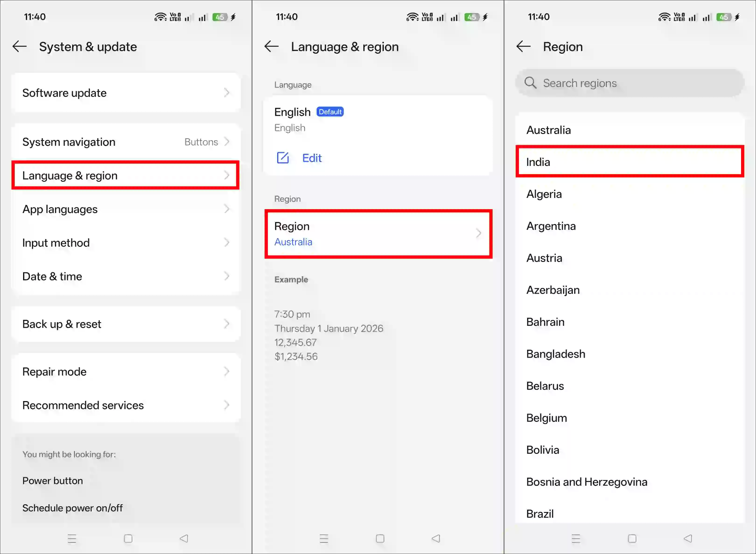Tap the back arrow on Region screen
This screenshot has width=756, height=554.
pyautogui.click(x=523, y=47)
